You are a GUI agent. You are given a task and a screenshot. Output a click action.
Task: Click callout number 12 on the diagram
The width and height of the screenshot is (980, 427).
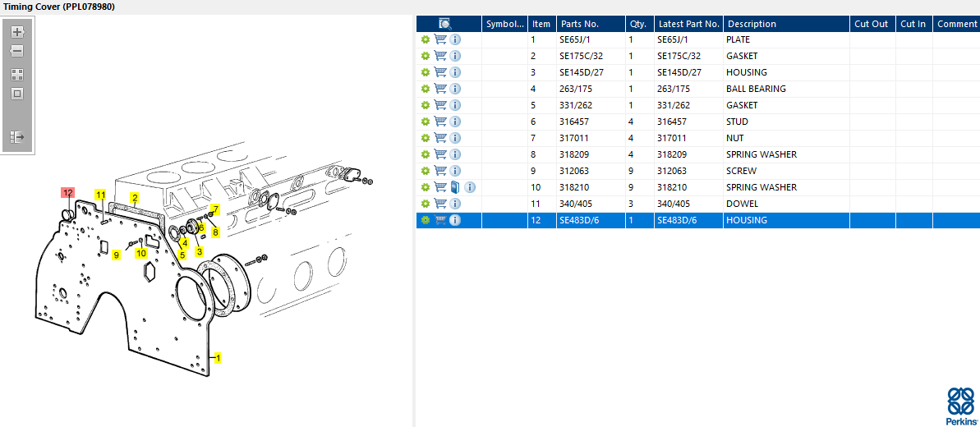[x=68, y=193]
